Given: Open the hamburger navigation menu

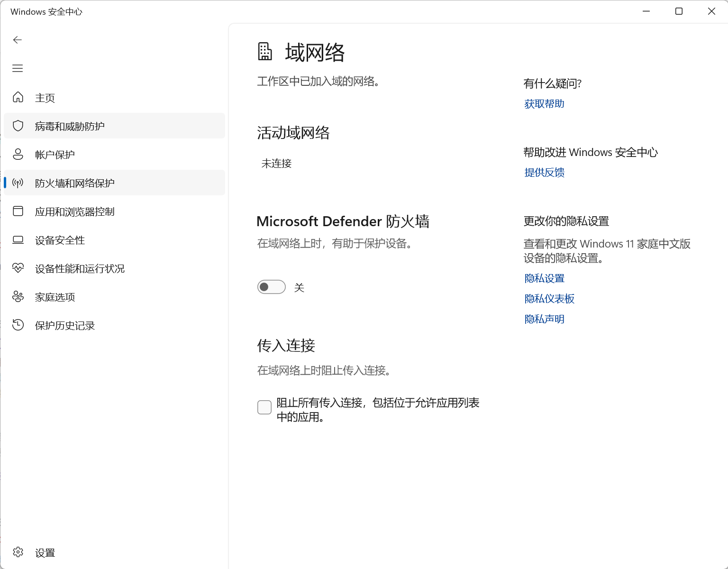Looking at the screenshot, I should coord(18,68).
